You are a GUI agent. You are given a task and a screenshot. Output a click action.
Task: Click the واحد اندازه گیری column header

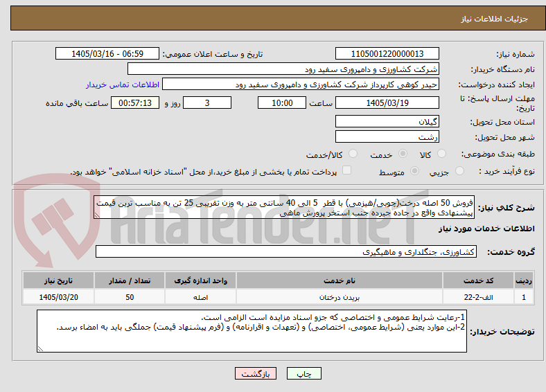200,280
